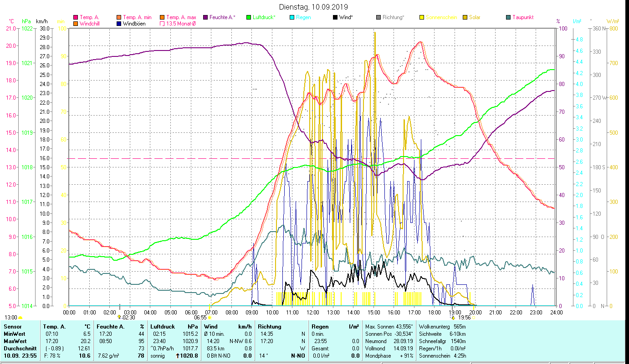629x364 pixels.
Task: Click the sun icon beside 13:00
Action: 20,318
